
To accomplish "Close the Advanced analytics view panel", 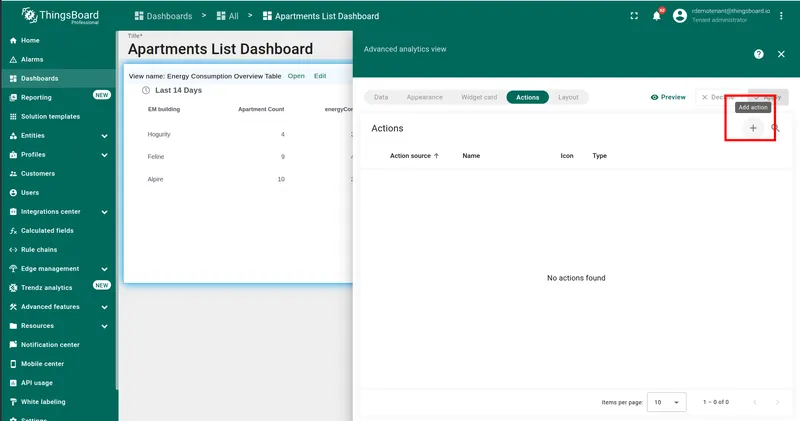I will pyautogui.click(x=781, y=54).
